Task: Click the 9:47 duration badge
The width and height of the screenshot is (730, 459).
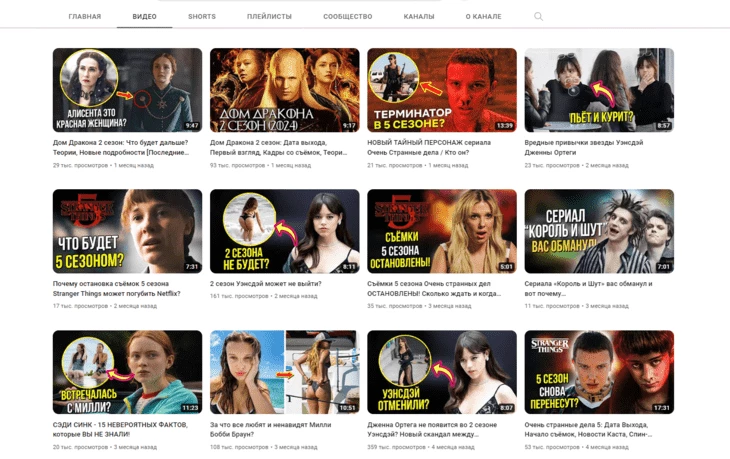Action: tap(191, 126)
